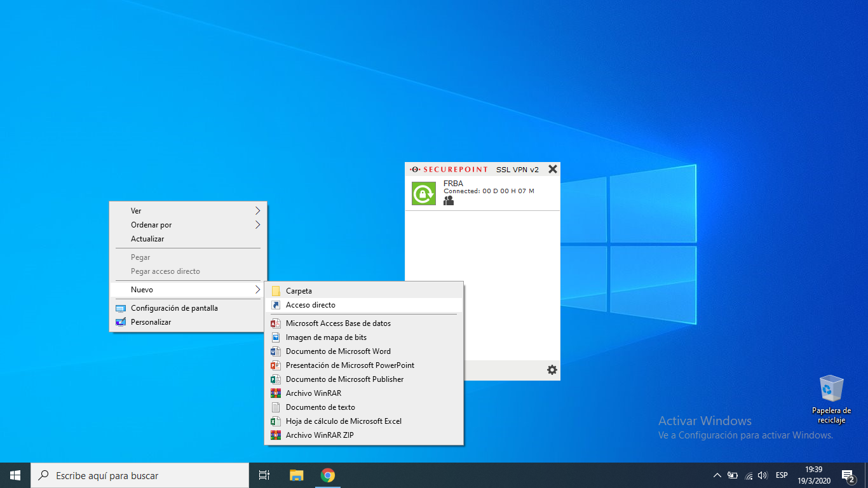Click the Archivo WinRAR icon
868x488 pixels.
[276, 393]
